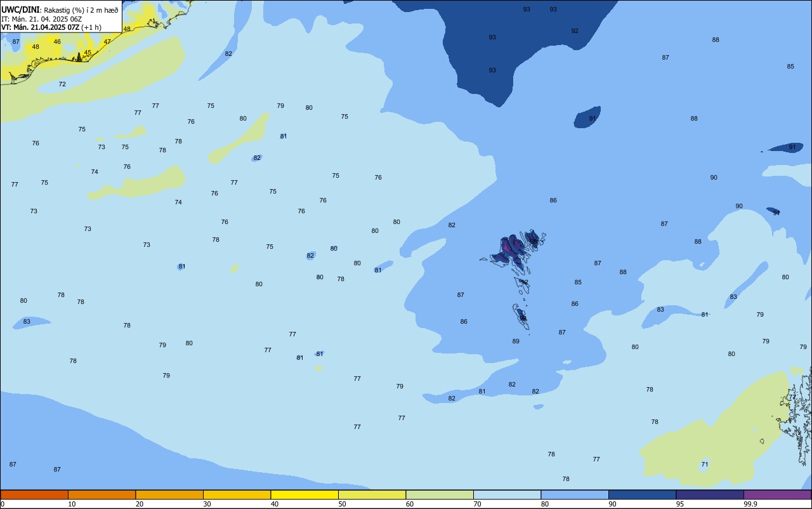812x509 pixels.
Task: Click the humidity value '89' on the map
Action: click(x=516, y=341)
